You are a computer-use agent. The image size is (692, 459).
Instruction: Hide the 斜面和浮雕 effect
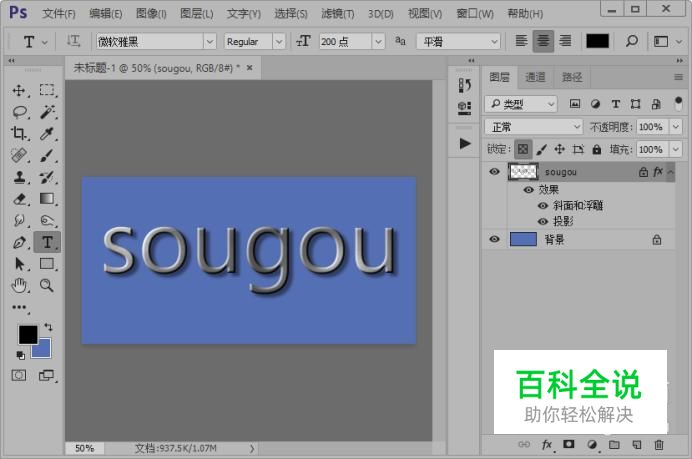pos(543,206)
